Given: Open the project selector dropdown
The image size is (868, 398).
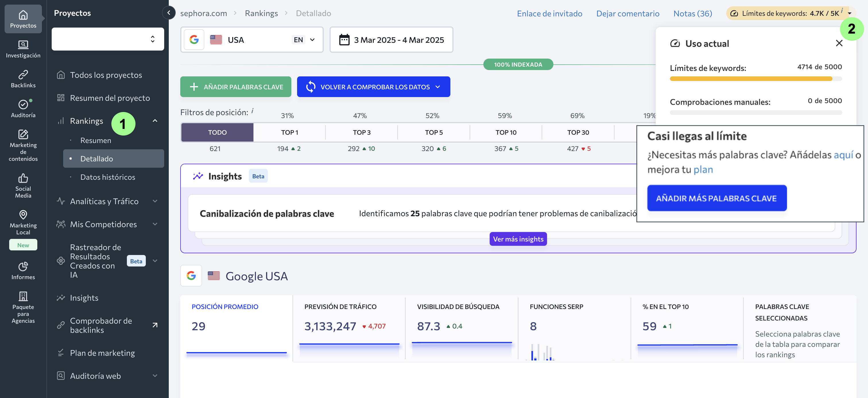Looking at the screenshot, I should [108, 39].
